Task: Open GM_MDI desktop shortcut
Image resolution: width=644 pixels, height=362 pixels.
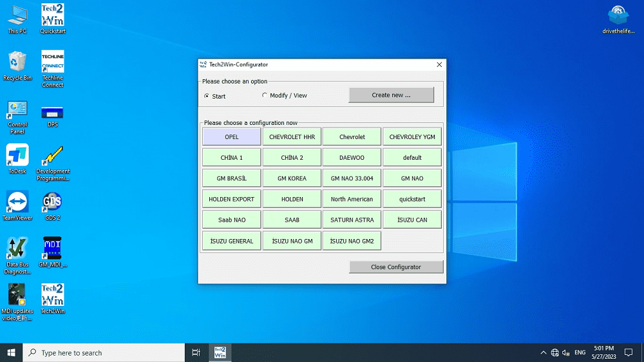Action: coord(52,250)
